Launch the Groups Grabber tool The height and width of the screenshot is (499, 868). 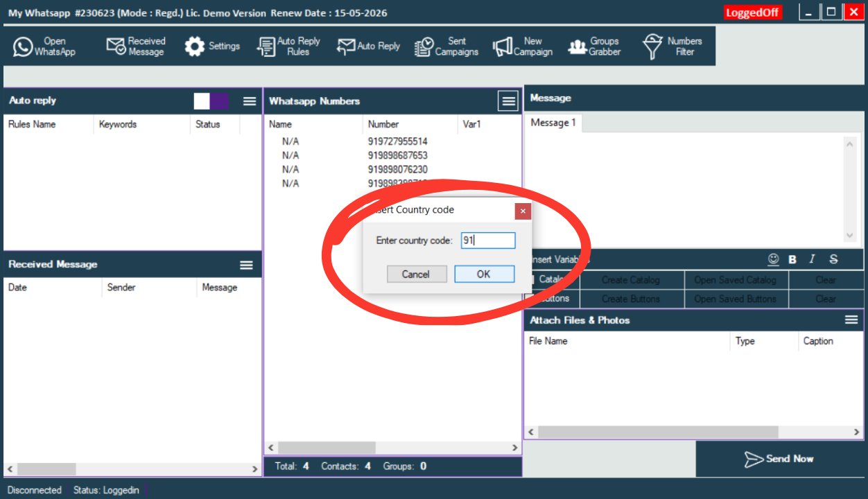pos(595,46)
